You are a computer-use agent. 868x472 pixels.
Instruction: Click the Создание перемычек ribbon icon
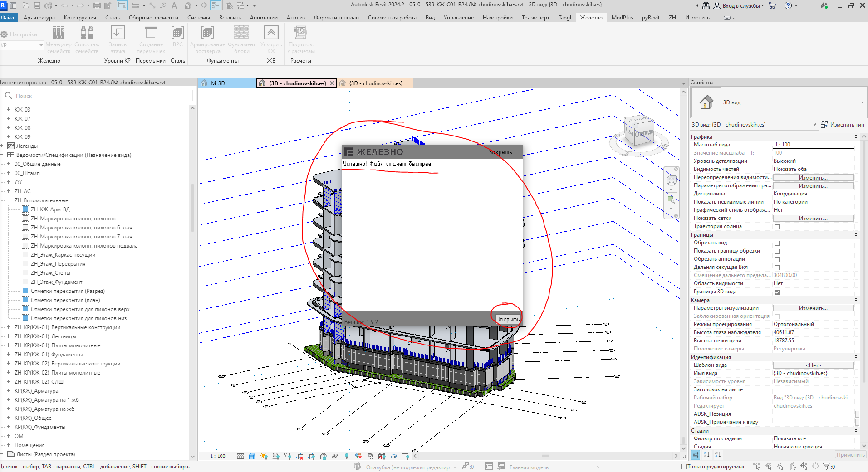(151, 32)
